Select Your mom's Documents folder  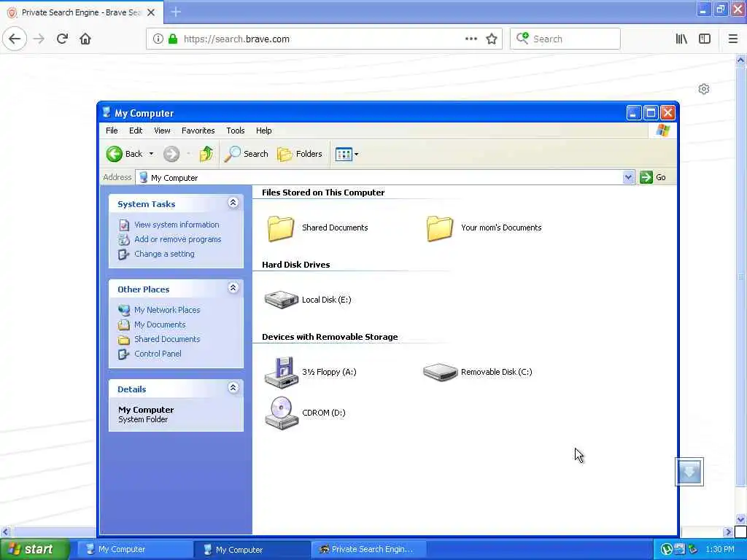(x=484, y=227)
